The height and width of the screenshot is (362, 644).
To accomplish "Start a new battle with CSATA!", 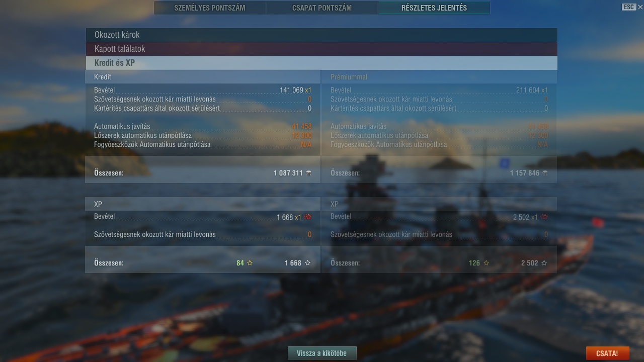I will (607, 353).
